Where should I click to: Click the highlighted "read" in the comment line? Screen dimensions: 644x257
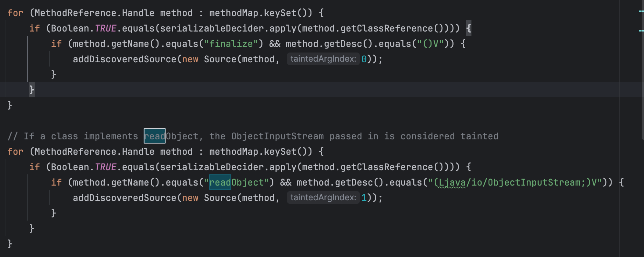click(x=154, y=136)
